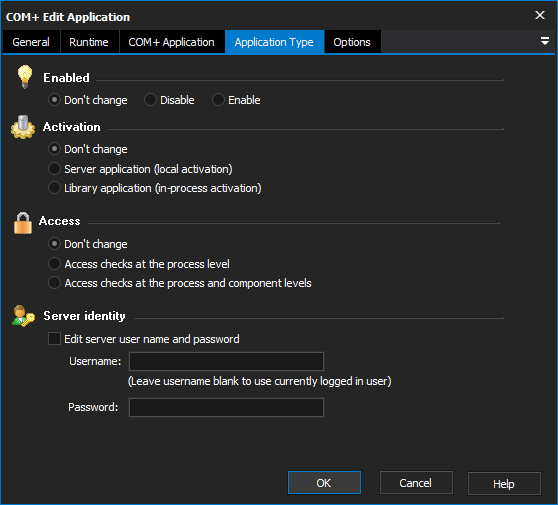Click the 'Leave username blank' hint text
Image resolution: width=558 pixels, height=505 pixels.
tap(259, 381)
